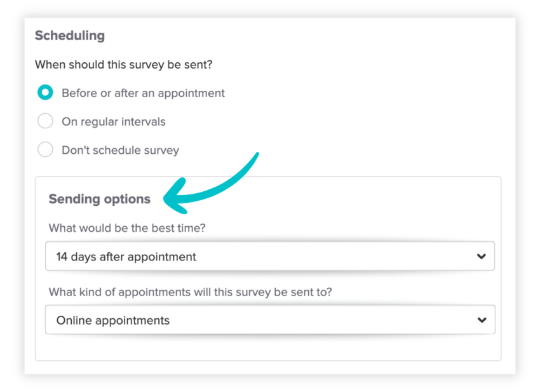
Task: Click the "On regular intervals" label text
Action: pos(113,121)
